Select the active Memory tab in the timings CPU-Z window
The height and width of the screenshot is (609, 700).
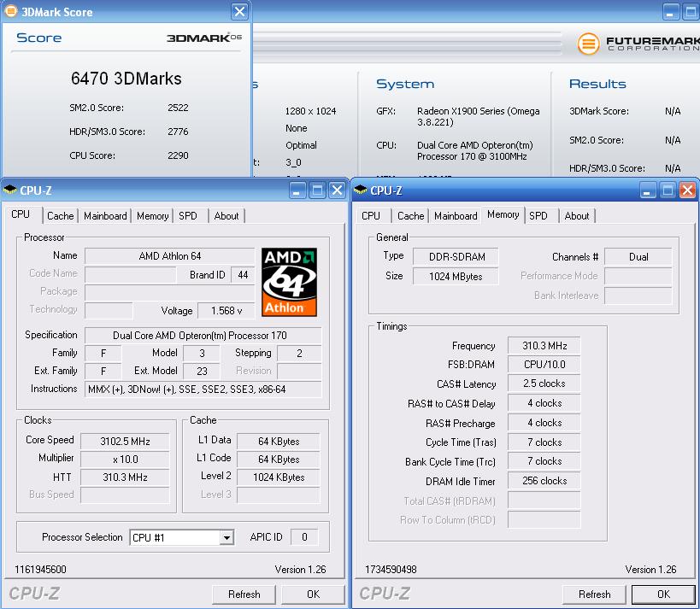[503, 214]
